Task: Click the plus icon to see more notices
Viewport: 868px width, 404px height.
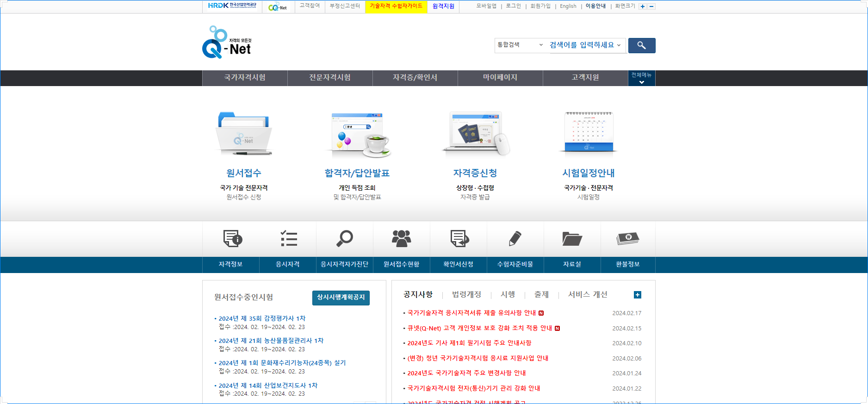Action: 638,295
